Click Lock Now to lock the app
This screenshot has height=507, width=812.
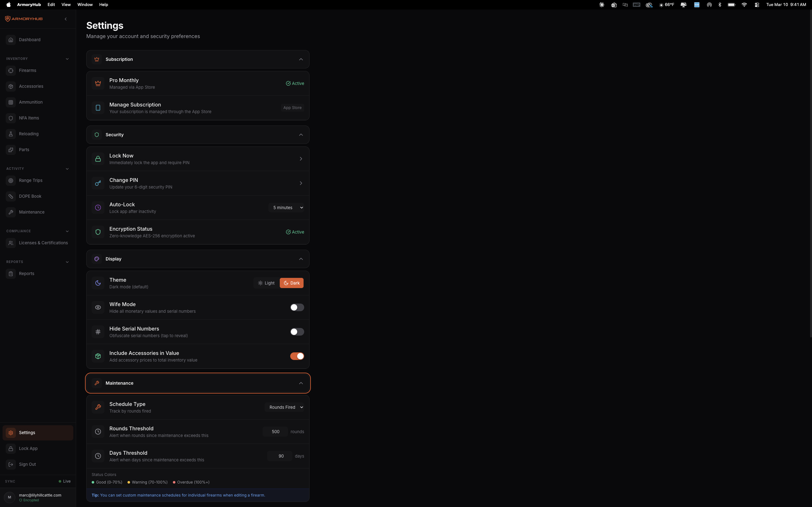pos(197,159)
